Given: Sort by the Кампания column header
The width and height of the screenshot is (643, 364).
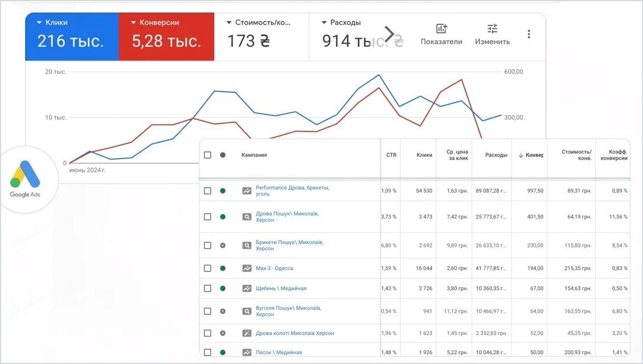Looking at the screenshot, I should (x=255, y=155).
